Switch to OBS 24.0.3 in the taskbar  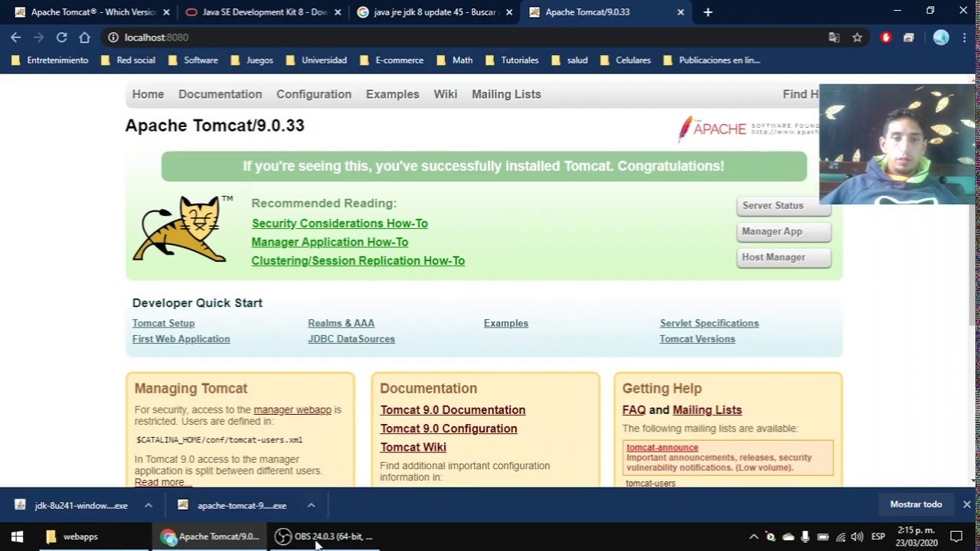tap(325, 536)
